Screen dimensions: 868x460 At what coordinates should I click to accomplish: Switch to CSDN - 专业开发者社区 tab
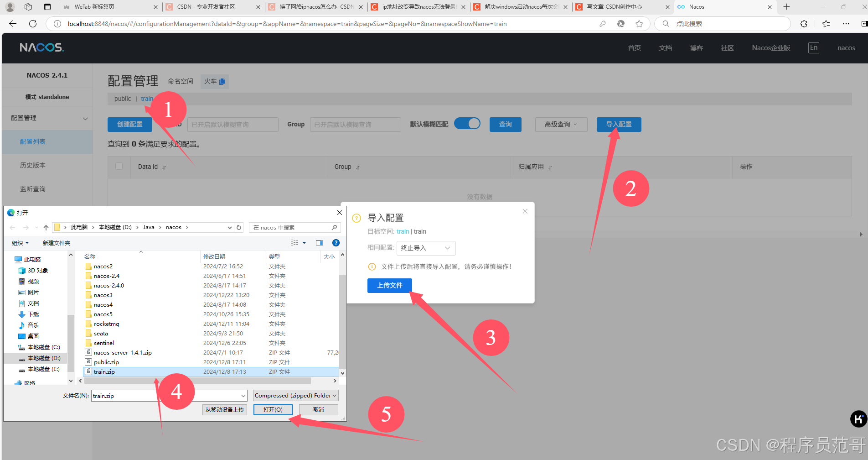tap(213, 7)
